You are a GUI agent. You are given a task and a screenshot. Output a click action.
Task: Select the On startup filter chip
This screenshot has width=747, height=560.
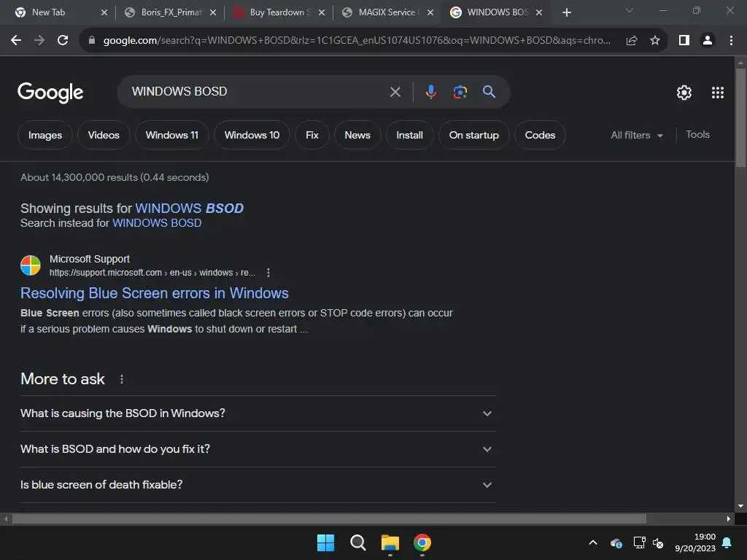(x=474, y=135)
